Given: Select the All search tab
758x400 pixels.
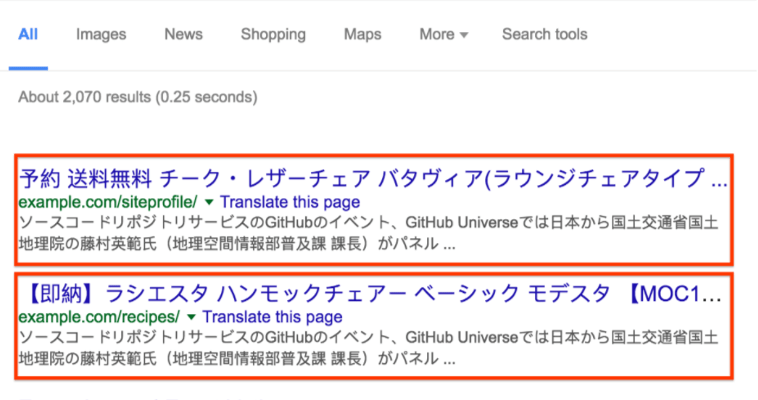Looking at the screenshot, I should pos(28,34).
